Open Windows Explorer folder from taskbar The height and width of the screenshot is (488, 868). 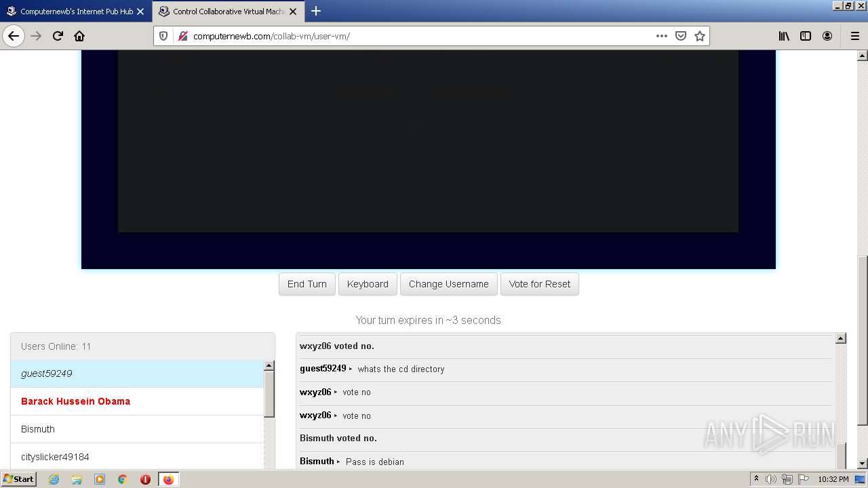tap(77, 479)
